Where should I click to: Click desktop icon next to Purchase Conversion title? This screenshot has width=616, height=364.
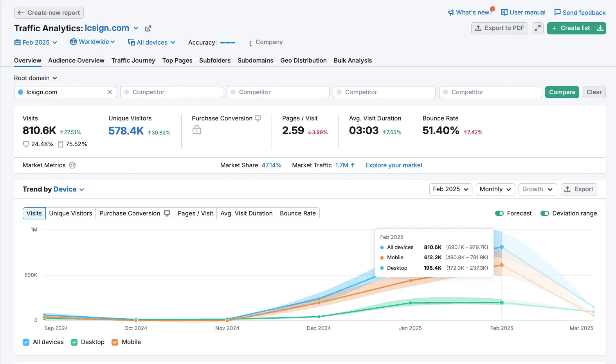(258, 118)
